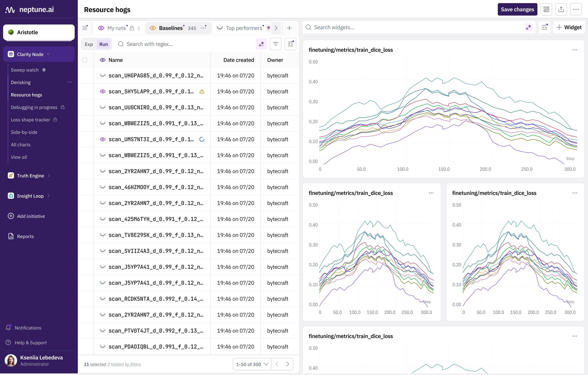Tick the select-all checkbox in table header

click(85, 60)
